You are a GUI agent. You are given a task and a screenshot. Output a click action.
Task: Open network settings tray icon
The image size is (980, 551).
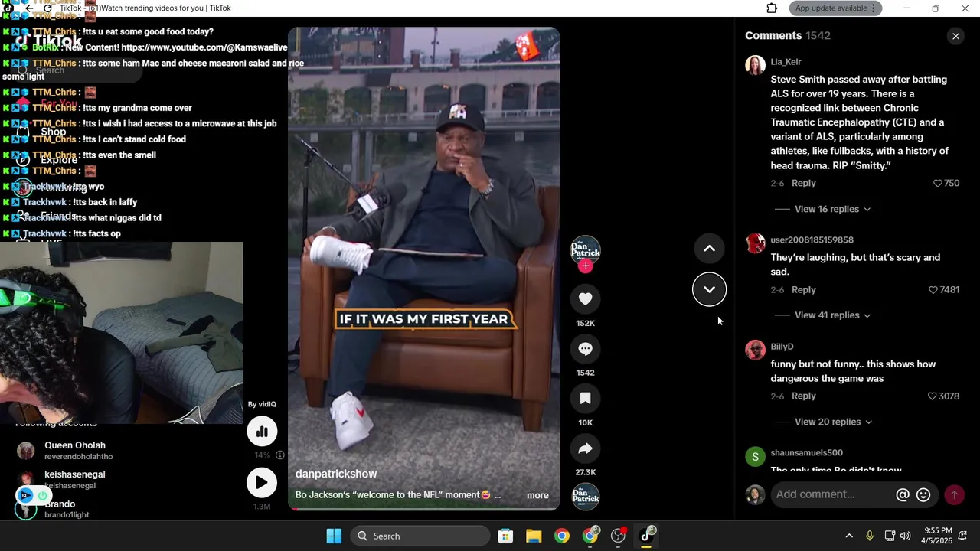(x=890, y=536)
